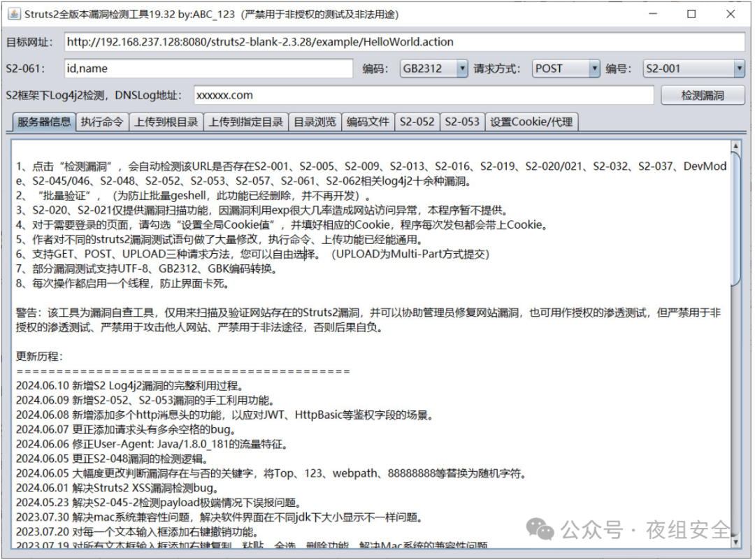Viewport: 755px width, 560px height.
Task: Click the '2023.07.20 对每一个文本输入框' entry
Action: point(137,532)
